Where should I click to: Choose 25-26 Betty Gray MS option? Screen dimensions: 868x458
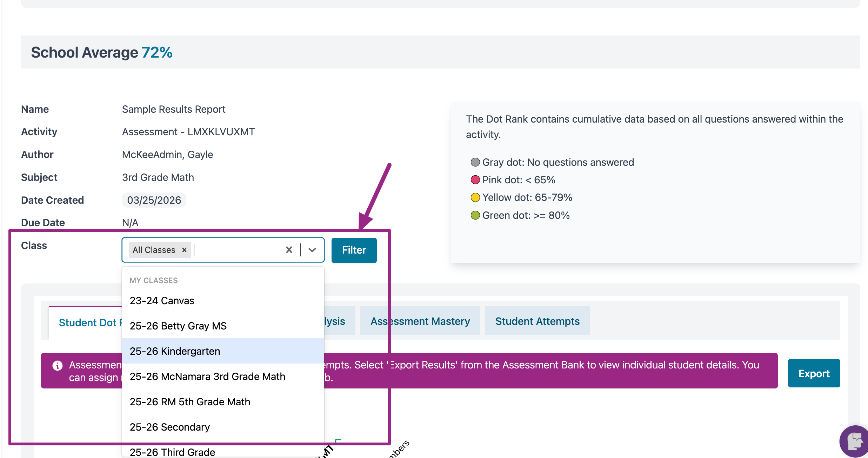pos(178,326)
